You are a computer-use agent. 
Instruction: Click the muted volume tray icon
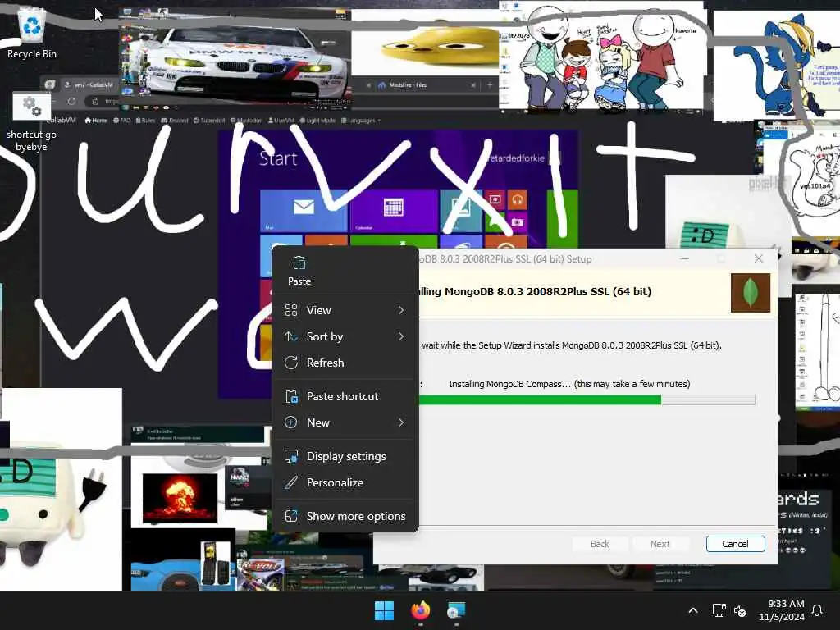(x=740, y=610)
